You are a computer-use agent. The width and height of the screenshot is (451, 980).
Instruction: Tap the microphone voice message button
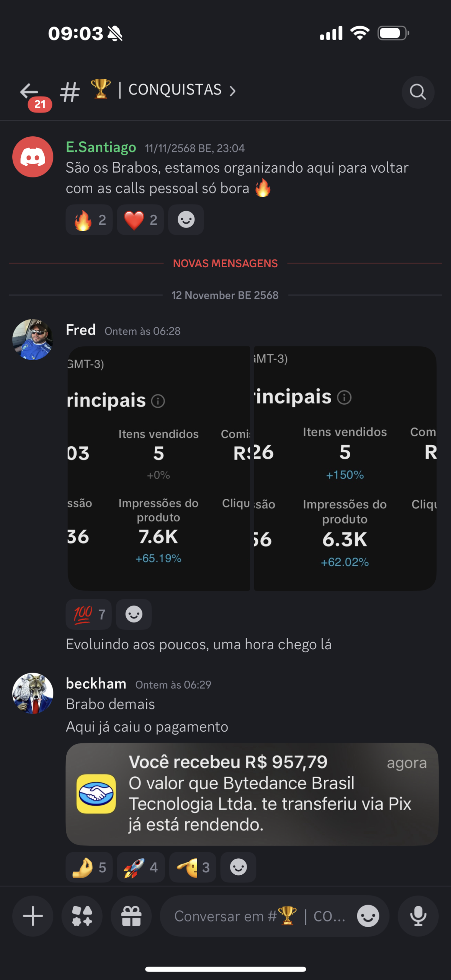418,916
